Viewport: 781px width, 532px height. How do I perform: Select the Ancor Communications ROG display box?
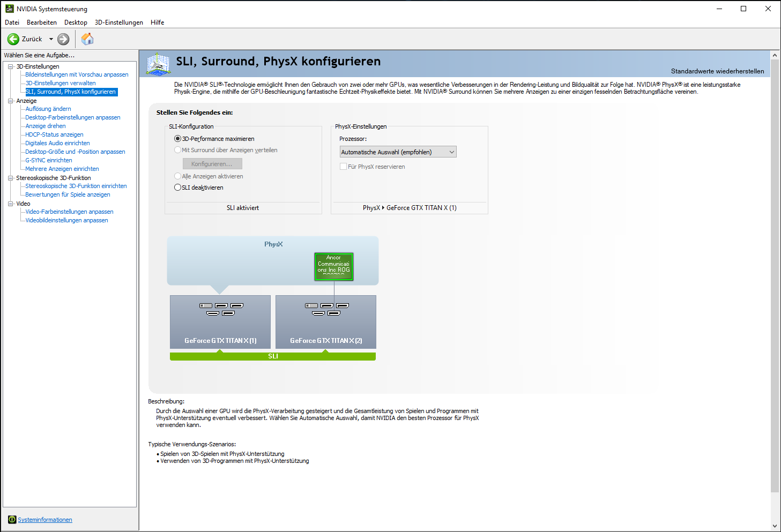[x=334, y=267]
